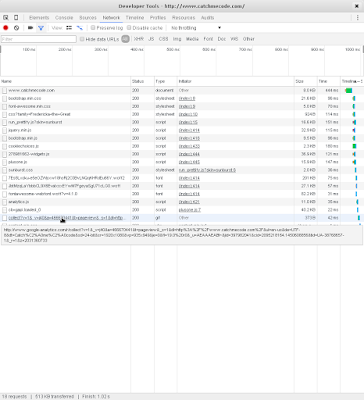364x400 pixels.
Task: Open the Audits tab
Action: click(207, 18)
